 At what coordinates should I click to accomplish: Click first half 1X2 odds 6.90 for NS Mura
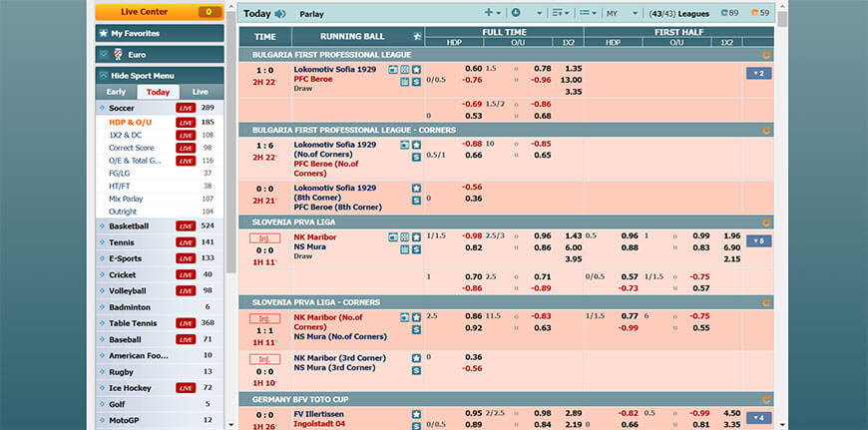tap(732, 247)
